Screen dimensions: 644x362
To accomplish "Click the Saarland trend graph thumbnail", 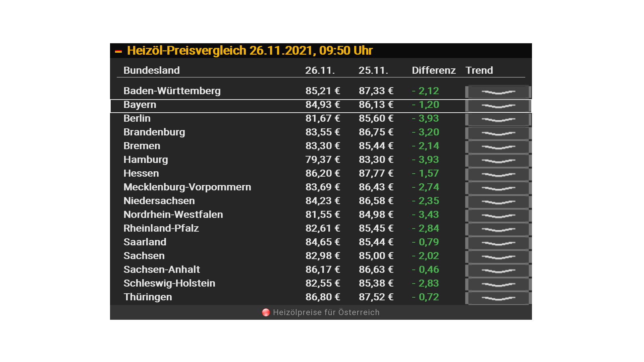I will 498,243.
